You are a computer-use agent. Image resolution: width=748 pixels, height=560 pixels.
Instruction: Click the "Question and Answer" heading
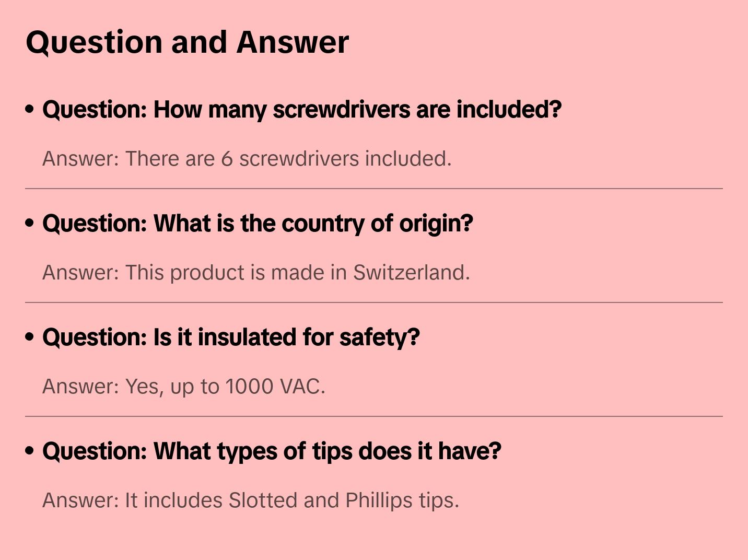point(187,42)
